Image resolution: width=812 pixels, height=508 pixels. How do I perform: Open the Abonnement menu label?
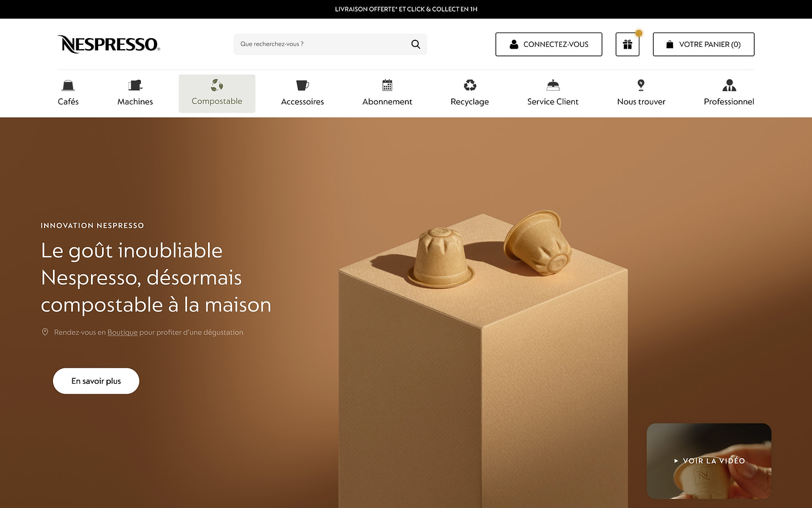pyautogui.click(x=387, y=102)
